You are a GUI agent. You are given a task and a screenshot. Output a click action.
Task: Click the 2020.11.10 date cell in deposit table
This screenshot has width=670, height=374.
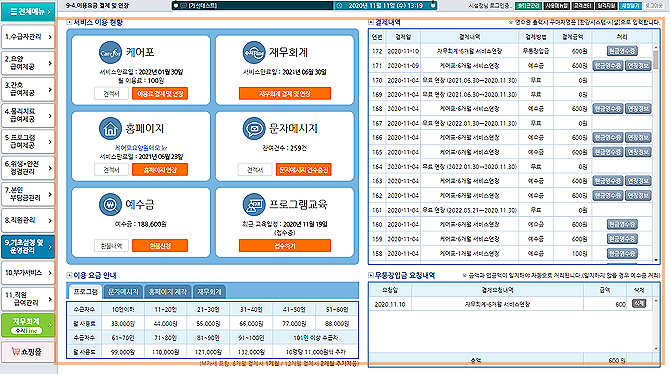click(x=390, y=304)
